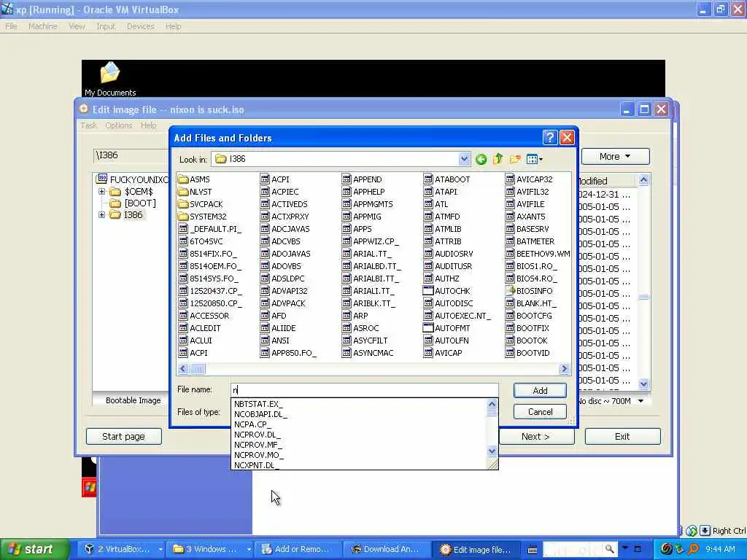The image size is (747, 560).
Task: Switch to VirtualBox taskbar group
Action: 124,550
